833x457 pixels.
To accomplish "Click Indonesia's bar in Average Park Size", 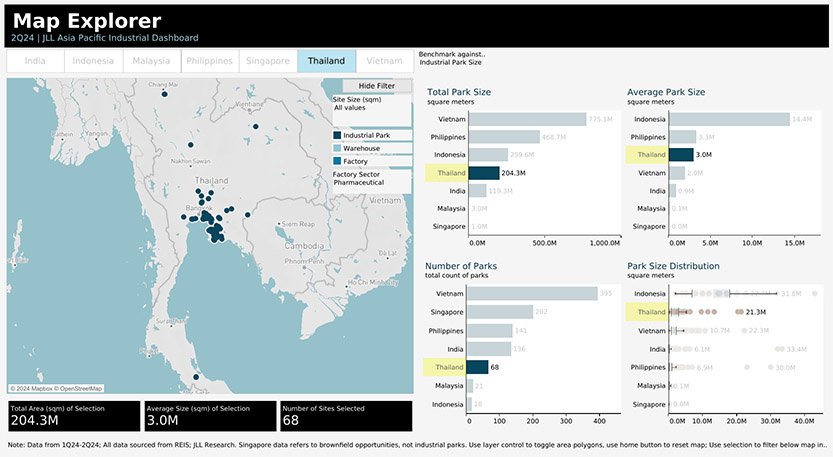I will 729,120.
